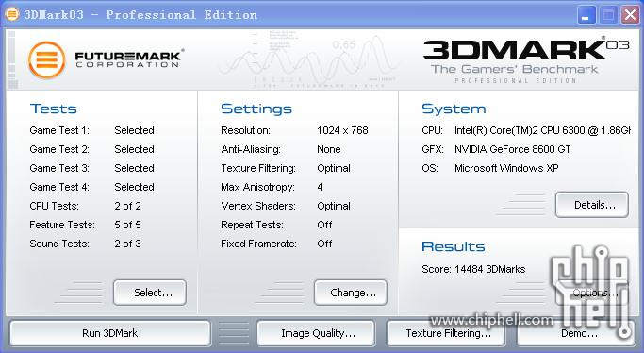Click the 'Microsoft Windows XP' text
The height and width of the screenshot is (353, 644).
pos(506,169)
